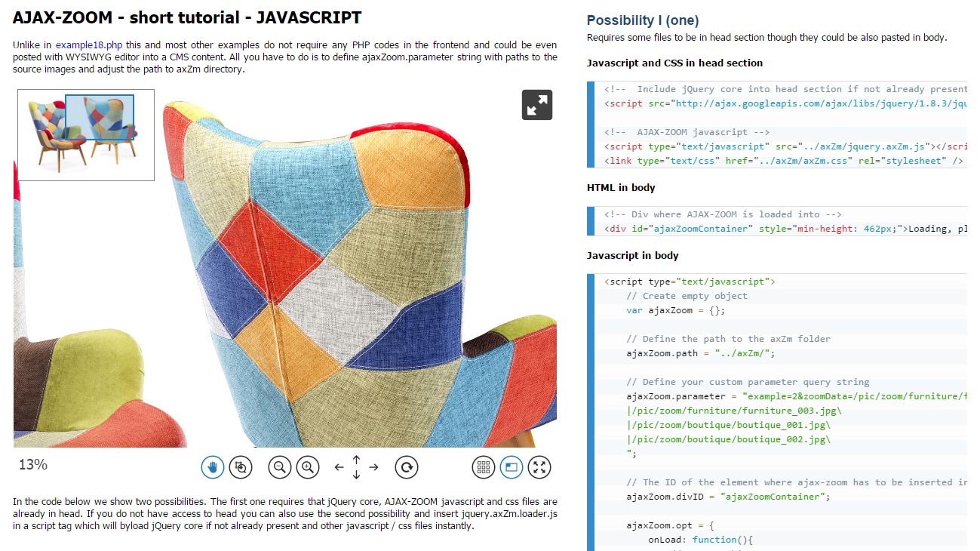Click the 'AJAX-ZOOM javascript' HTML comment line
This screenshot has width=980, height=551.
pyautogui.click(x=687, y=132)
